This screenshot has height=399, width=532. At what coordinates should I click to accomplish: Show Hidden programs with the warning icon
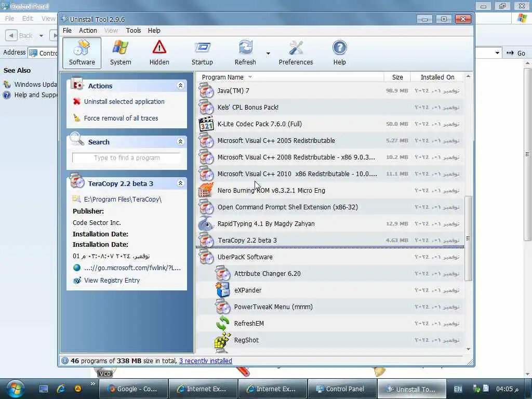click(x=159, y=53)
